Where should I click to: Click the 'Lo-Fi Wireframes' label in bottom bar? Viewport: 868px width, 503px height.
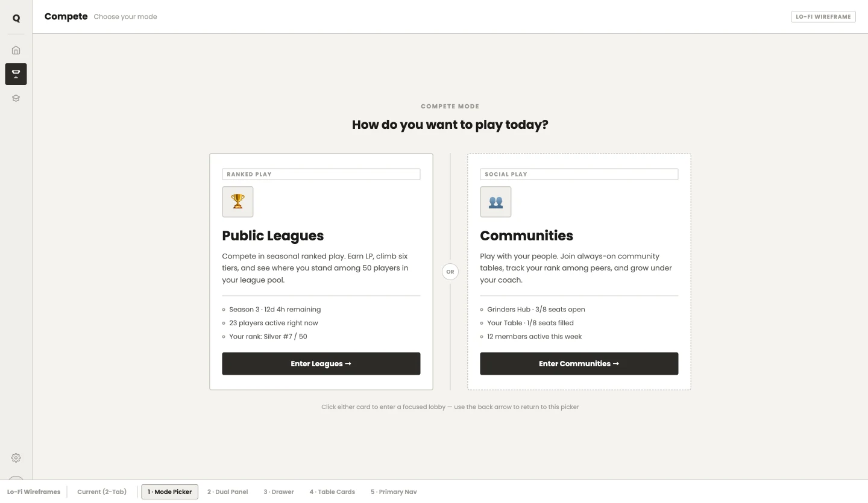tap(34, 492)
